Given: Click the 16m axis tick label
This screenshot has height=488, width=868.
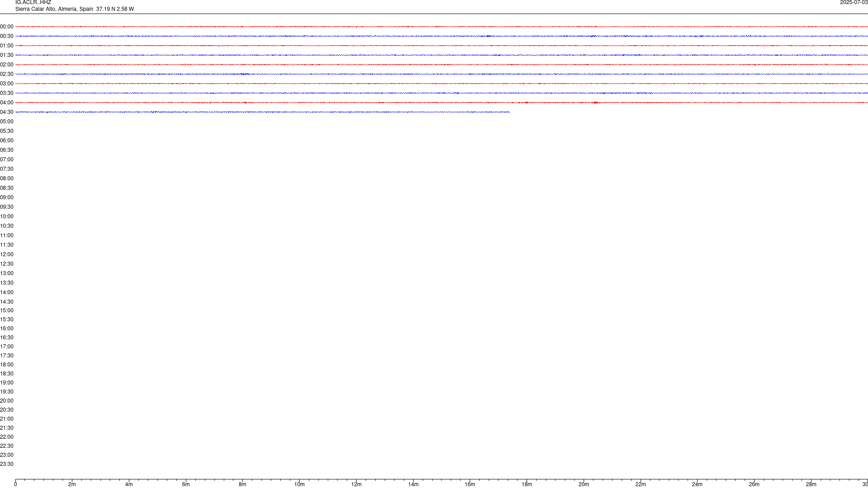Looking at the screenshot, I should [x=470, y=484].
